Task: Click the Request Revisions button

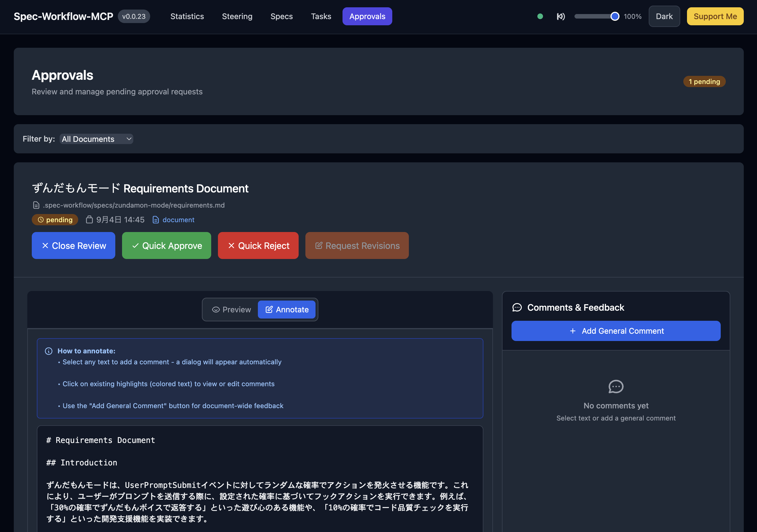Action: [357, 245]
